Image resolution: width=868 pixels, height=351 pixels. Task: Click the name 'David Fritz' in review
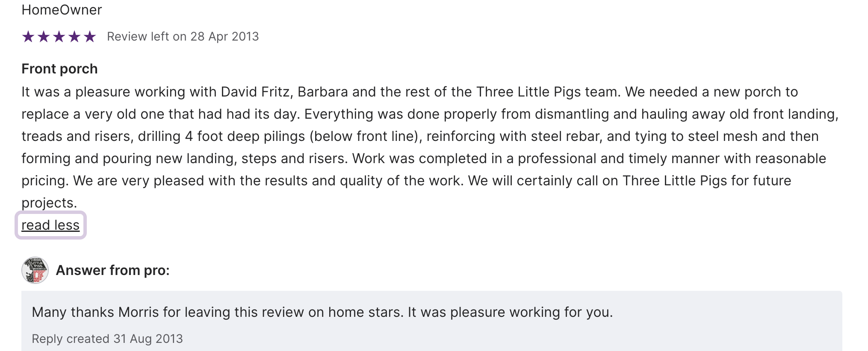pyautogui.click(x=257, y=92)
